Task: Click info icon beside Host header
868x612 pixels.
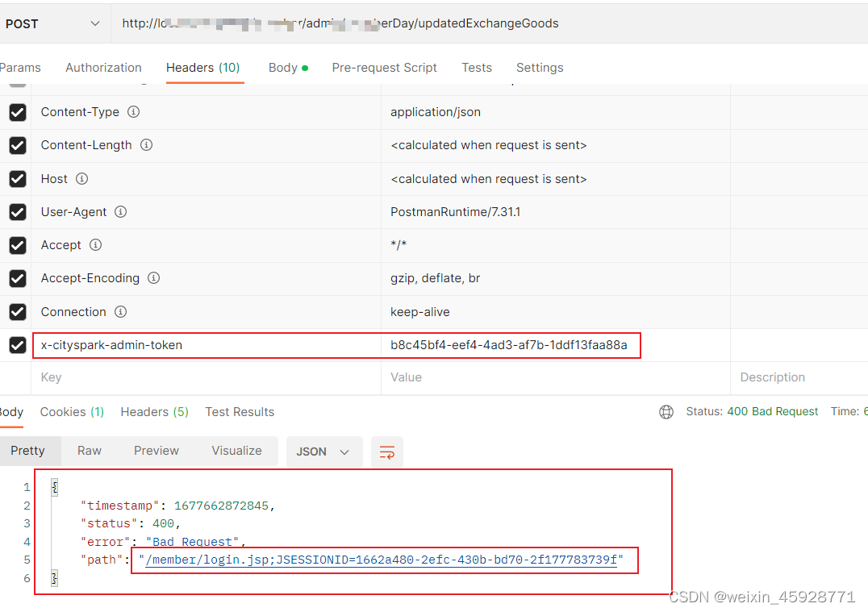Action: pyautogui.click(x=81, y=178)
